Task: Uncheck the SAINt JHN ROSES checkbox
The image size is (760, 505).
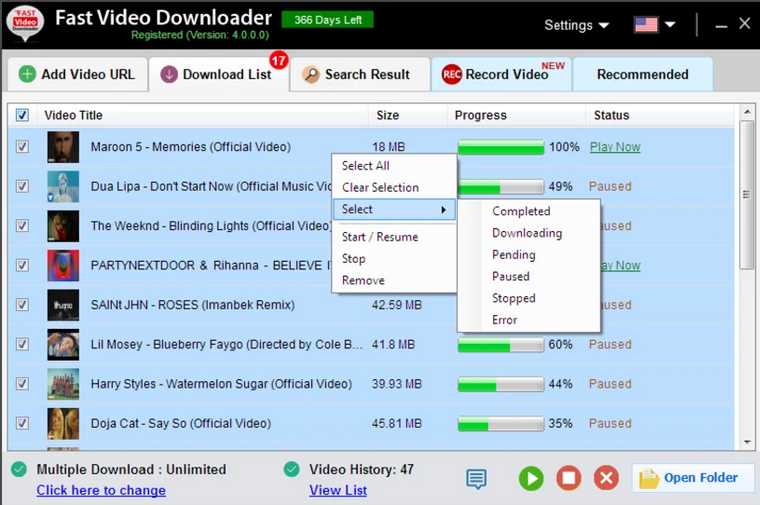Action: pos(22,304)
